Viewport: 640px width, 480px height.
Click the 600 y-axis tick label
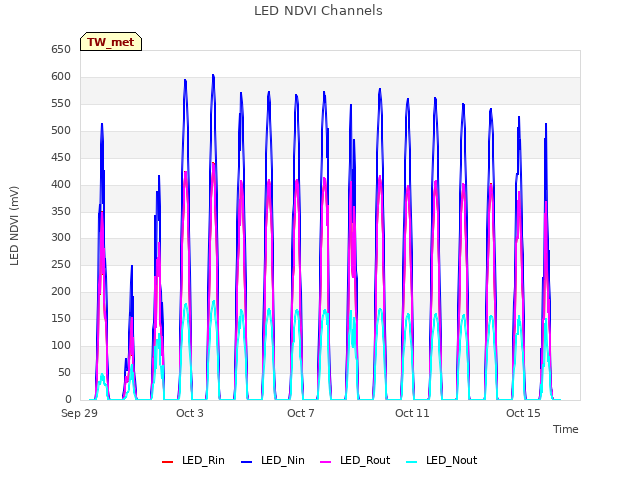coord(61,76)
